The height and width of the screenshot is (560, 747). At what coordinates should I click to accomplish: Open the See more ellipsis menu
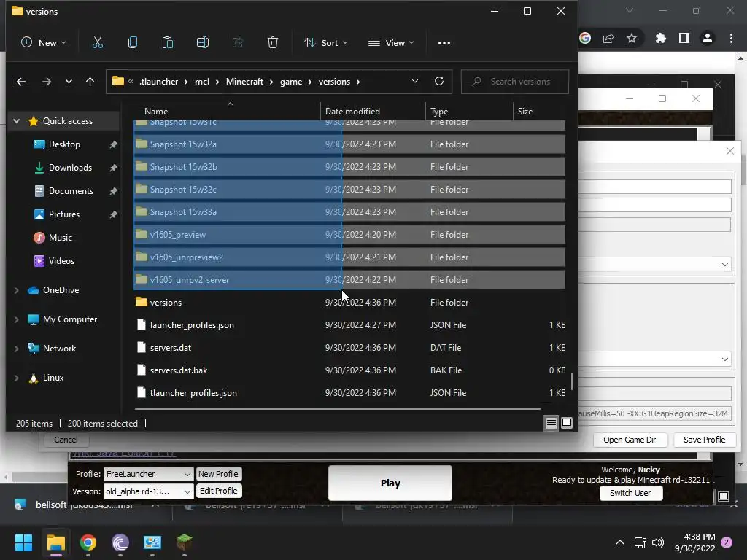444,43
